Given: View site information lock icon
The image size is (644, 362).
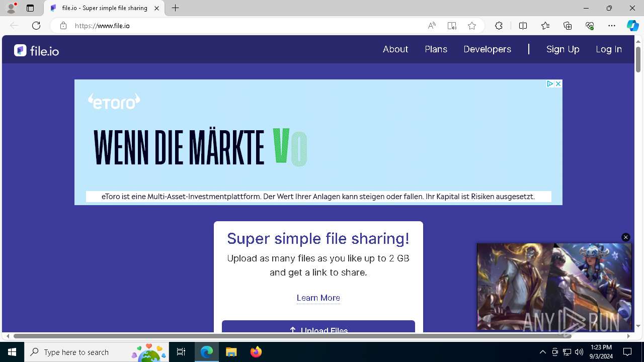Looking at the screenshot, I should click(63, 26).
